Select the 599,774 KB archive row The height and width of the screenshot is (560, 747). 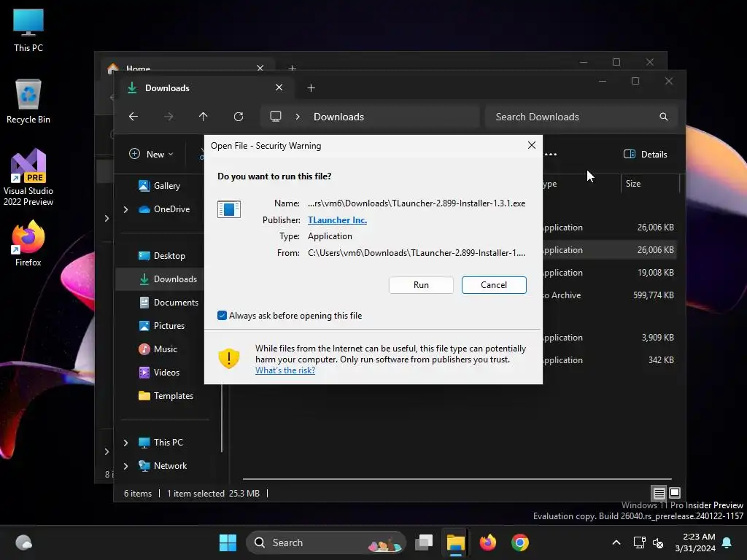tap(609, 295)
